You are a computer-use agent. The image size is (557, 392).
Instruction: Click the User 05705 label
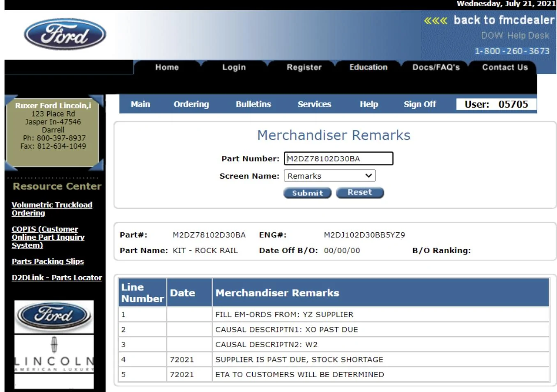(496, 104)
